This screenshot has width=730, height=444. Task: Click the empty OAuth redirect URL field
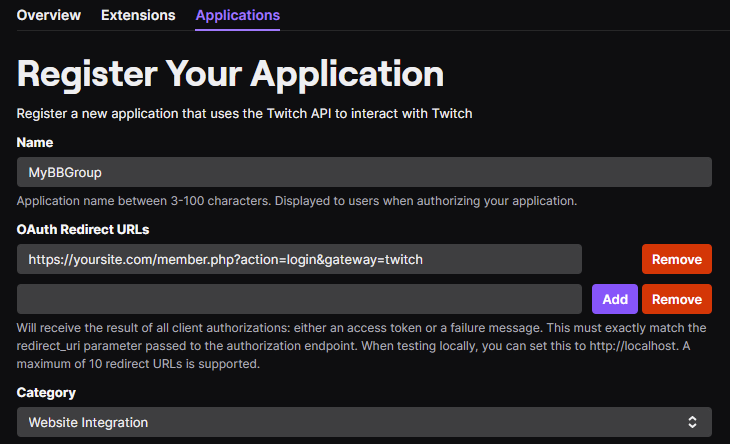pos(299,299)
